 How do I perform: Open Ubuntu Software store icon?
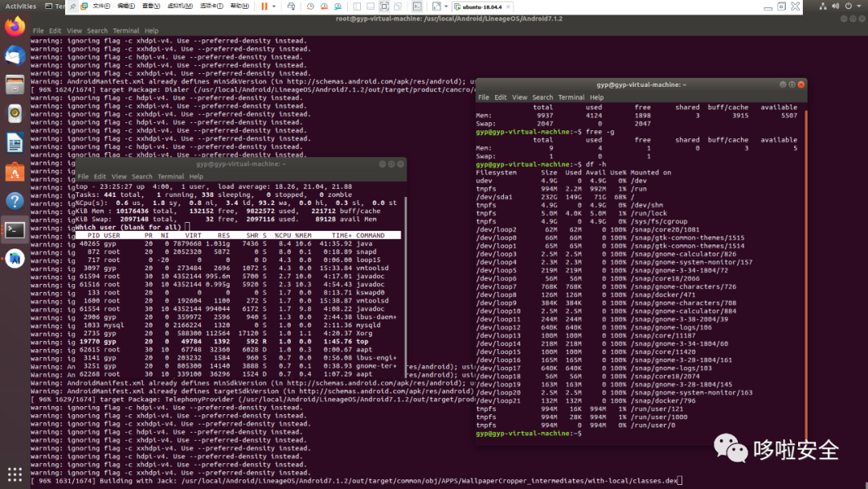pos(15,172)
